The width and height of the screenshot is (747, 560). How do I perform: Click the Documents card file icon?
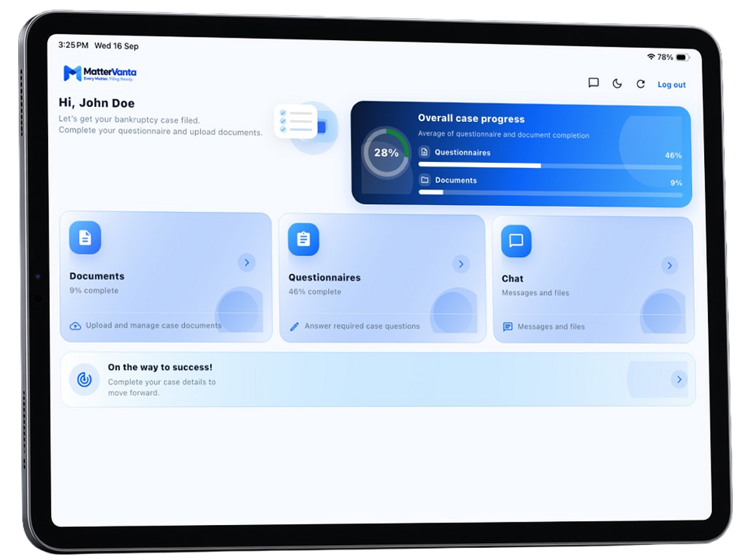click(86, 237)
